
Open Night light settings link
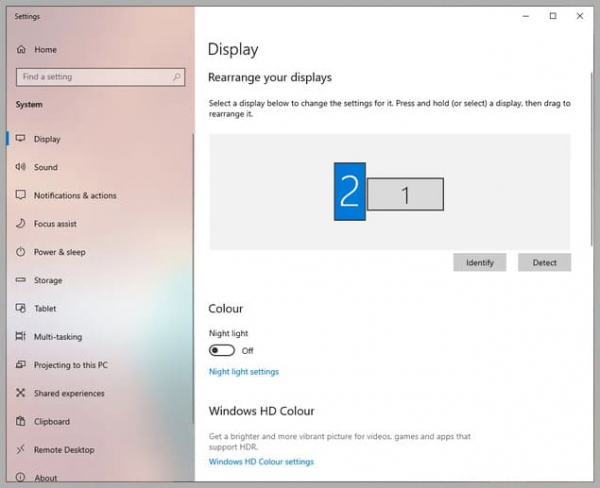[244, 372]
